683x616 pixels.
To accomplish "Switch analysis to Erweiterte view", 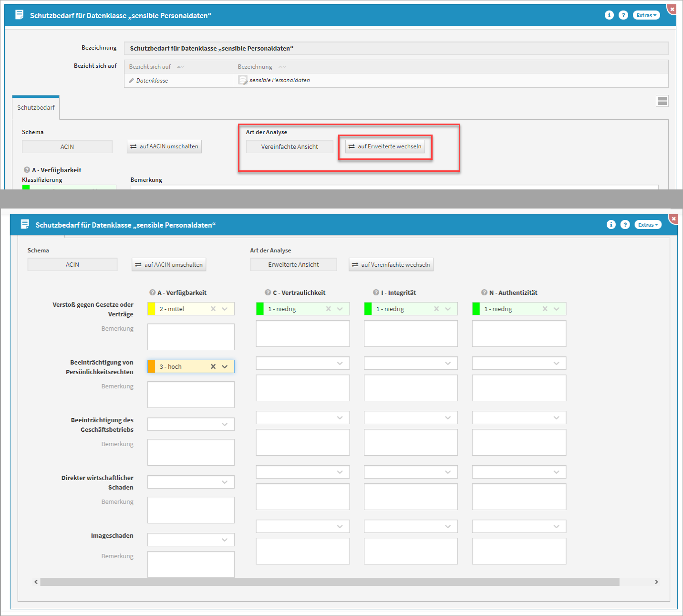I will pos(385,146).
